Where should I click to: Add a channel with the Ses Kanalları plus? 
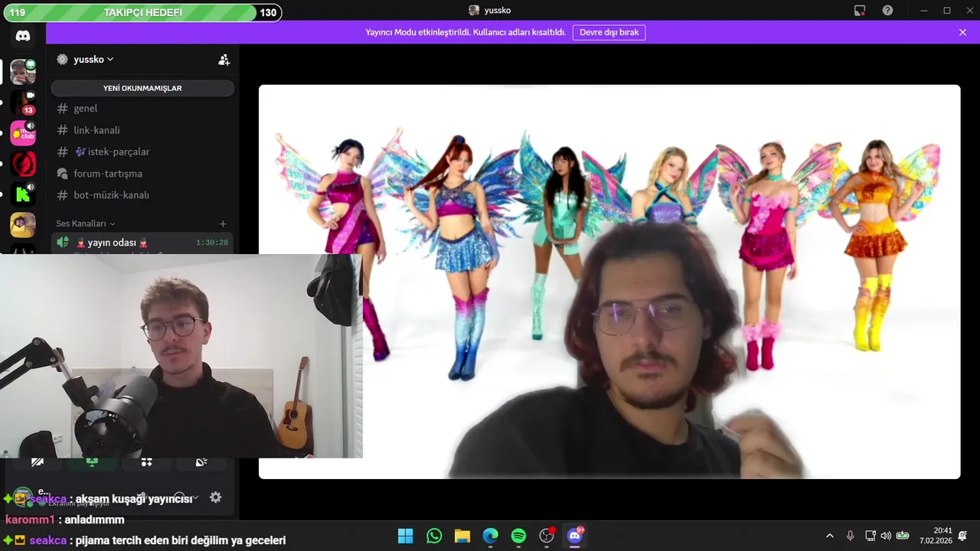[x=223, y=223]
